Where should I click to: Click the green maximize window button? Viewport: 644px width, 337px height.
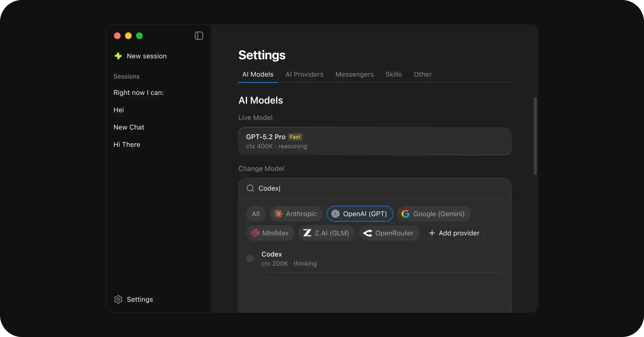pos(139,36)
